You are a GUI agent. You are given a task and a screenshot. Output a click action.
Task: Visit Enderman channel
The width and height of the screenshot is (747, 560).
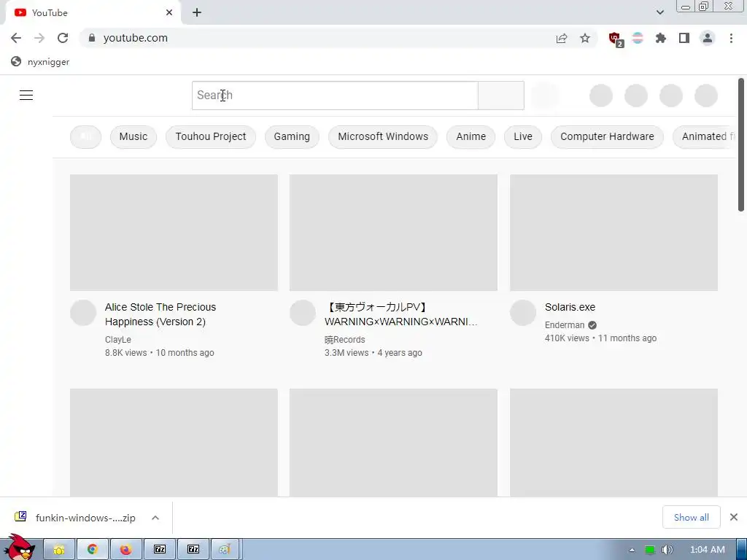[x=565, y=325]
